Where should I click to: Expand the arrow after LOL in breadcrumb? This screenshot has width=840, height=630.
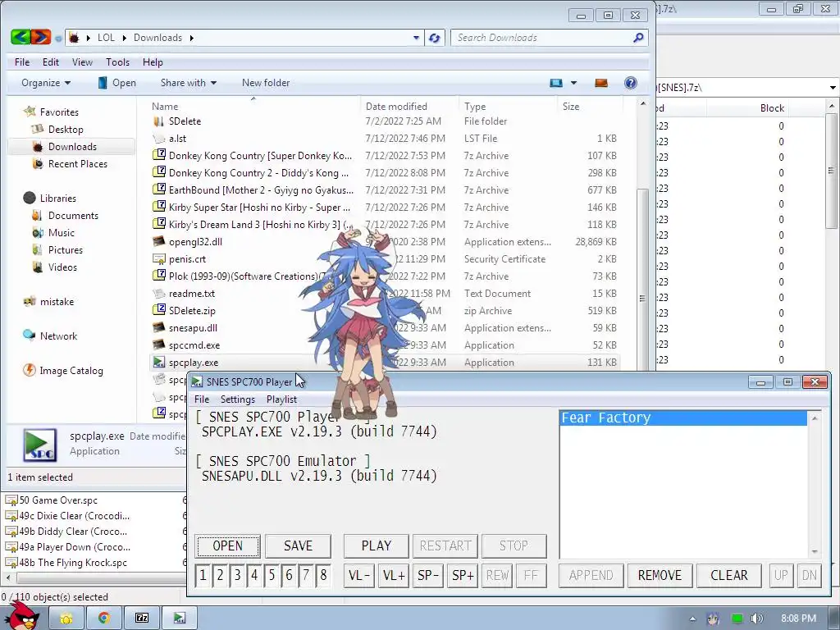coord(125,38)
